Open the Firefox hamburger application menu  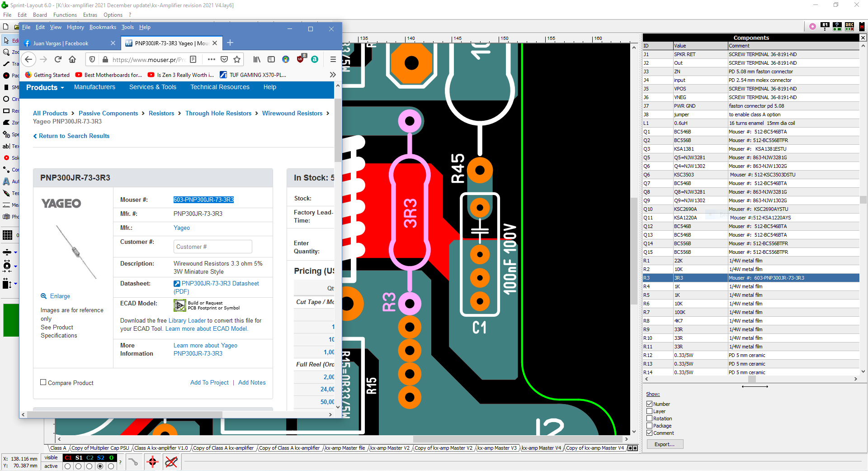click(x=333, y=59)
